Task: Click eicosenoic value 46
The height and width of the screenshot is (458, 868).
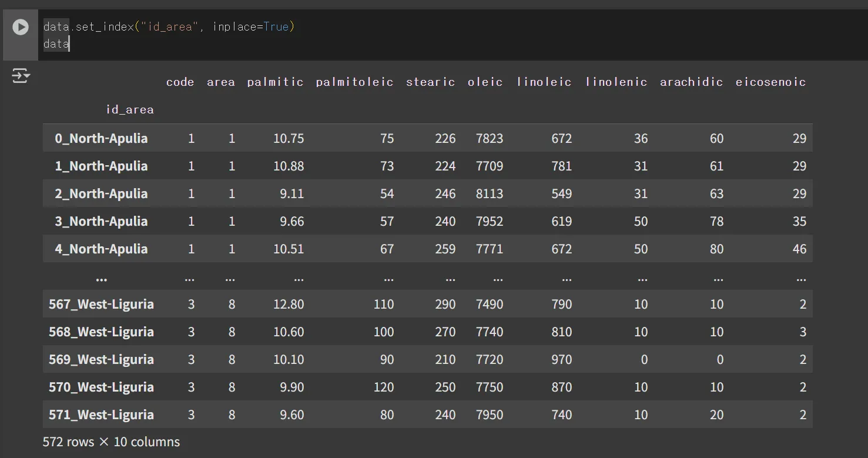Action: 799,249
